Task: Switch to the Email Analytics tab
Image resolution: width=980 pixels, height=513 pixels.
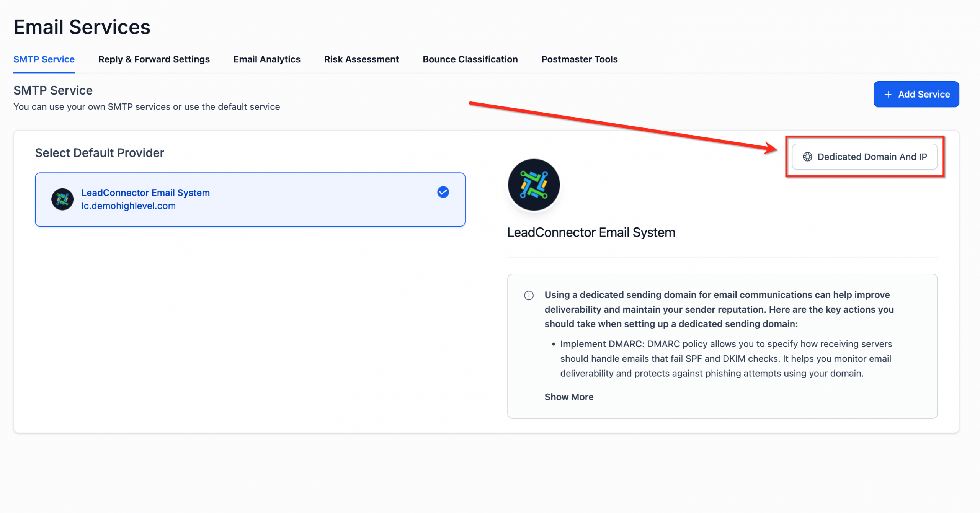Action: tap(266, 59)
